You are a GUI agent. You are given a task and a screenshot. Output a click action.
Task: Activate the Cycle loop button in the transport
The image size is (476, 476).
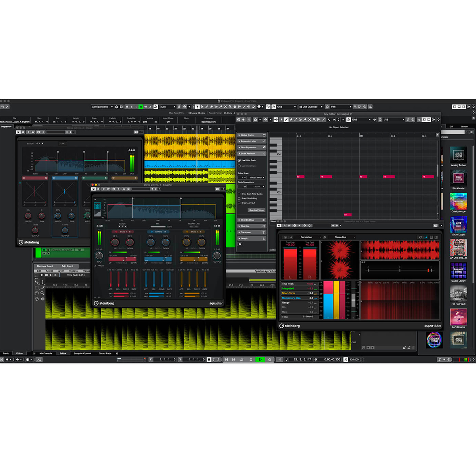tap(242, 359)
